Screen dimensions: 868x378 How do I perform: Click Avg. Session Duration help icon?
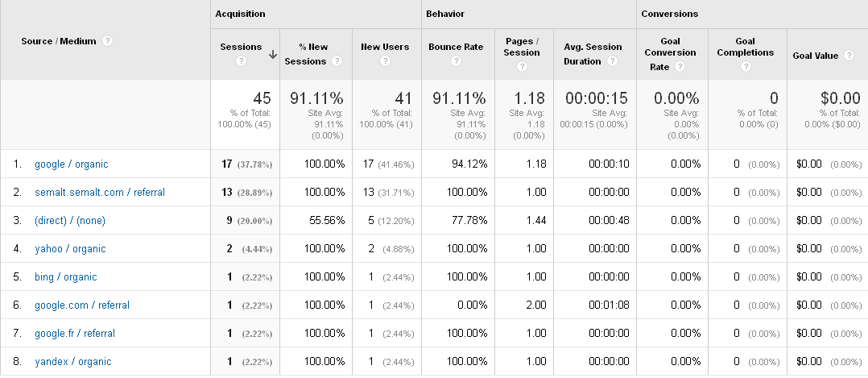pyautogui.click(x=612, y=61)
